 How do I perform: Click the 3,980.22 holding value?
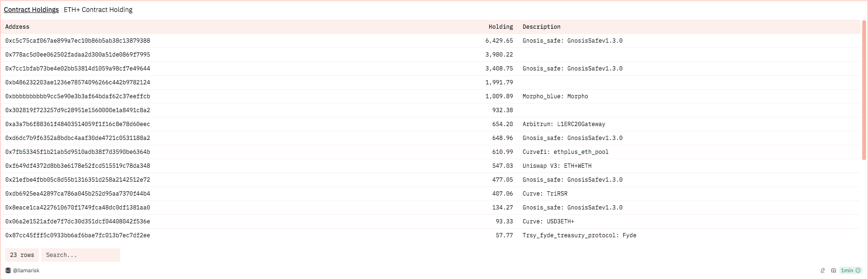pos(499,55)
